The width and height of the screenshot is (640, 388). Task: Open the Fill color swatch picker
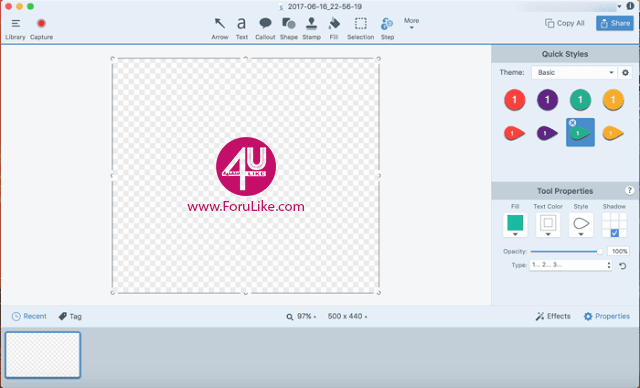click(515, 225)
